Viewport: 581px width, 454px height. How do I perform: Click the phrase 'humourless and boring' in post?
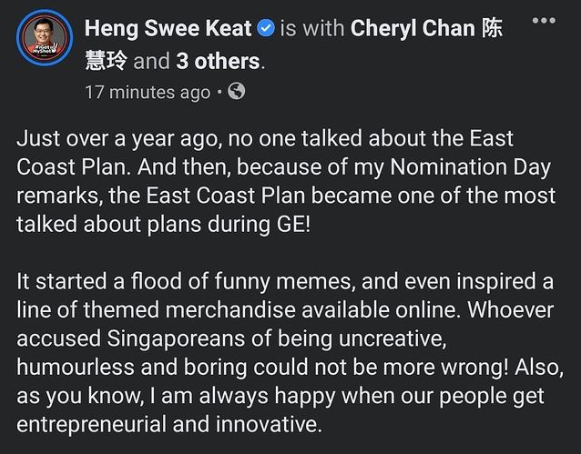click(x=132, y=368)
